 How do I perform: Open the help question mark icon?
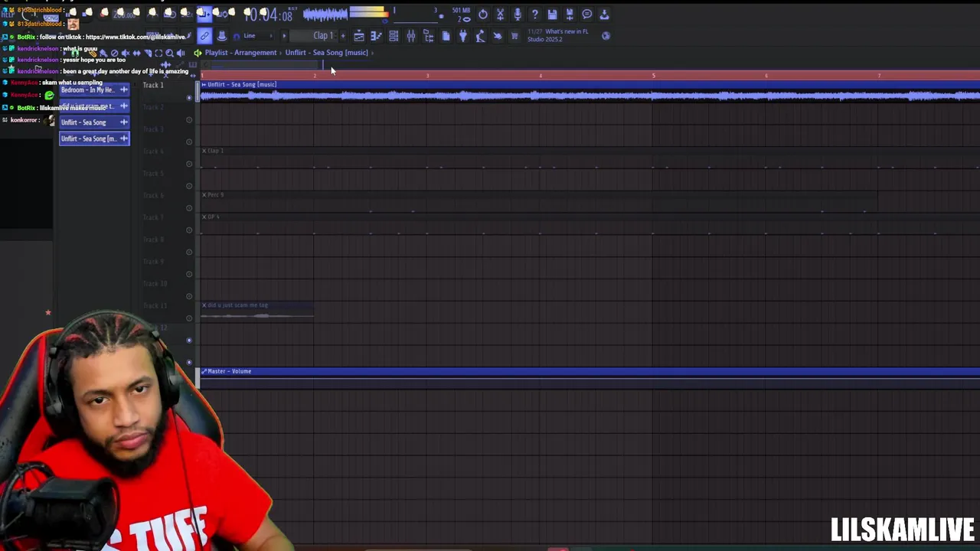tap(534, 15)
